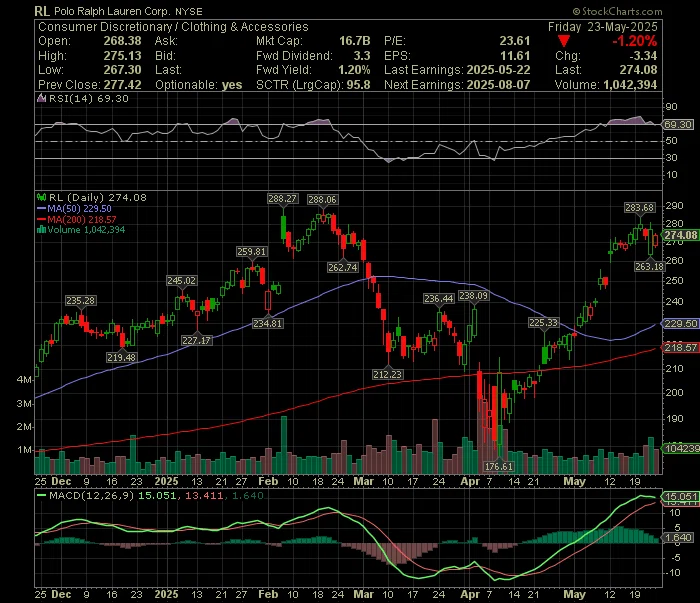Screen dimensions: 700x603
Task: Click the 229.50 MA(50) axis tag
Action: (x=680, y=324)
